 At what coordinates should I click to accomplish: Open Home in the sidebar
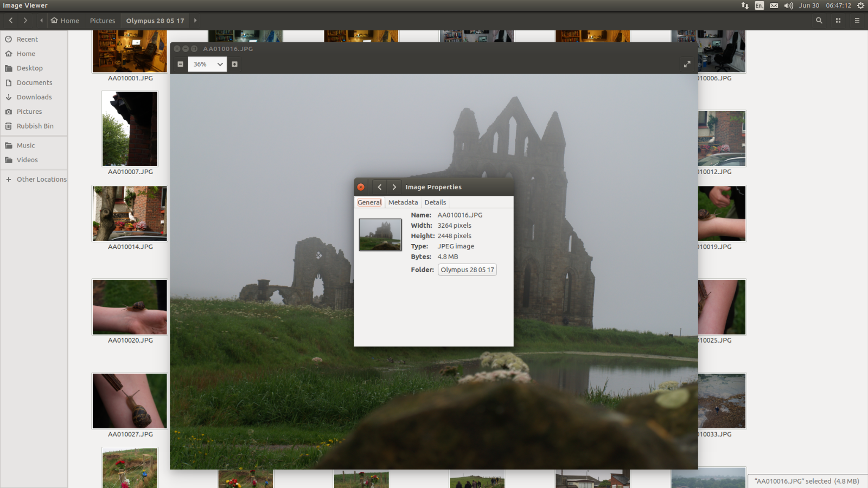click(x=34, y=54)
